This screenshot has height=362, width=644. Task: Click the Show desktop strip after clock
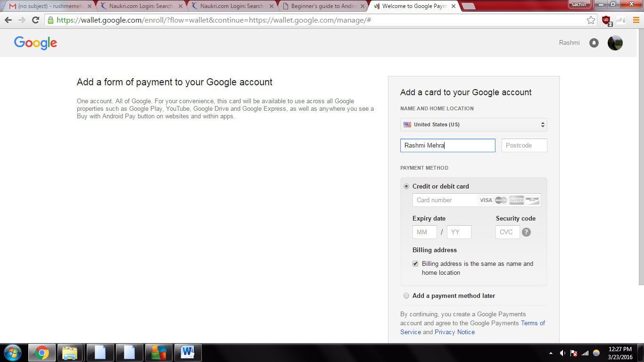click(641, 353)
